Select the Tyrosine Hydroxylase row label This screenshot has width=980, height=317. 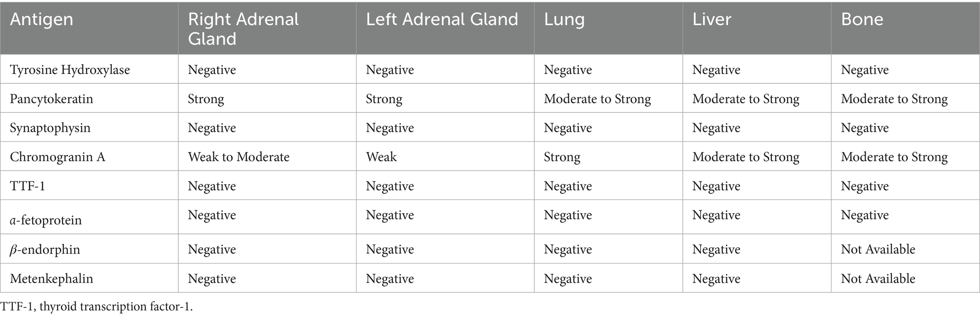pos(70,70)
